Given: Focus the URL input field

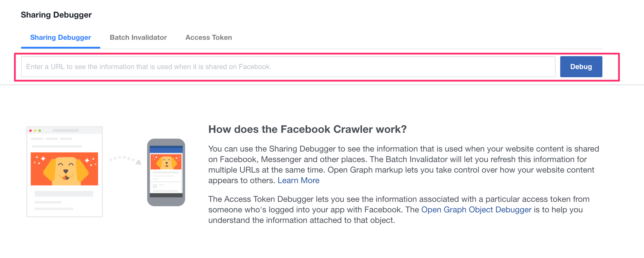Looking at the screenshot, I should click(x=288, y=67).
